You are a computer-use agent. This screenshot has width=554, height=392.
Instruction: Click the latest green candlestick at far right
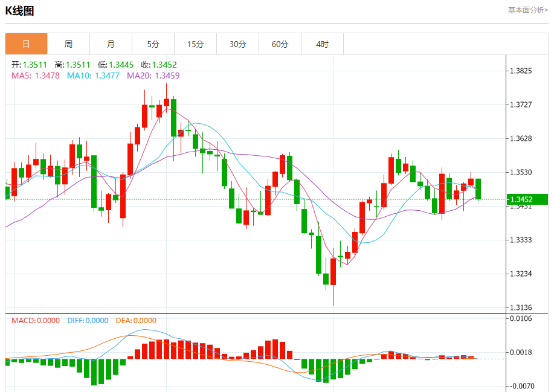(478, 189)
